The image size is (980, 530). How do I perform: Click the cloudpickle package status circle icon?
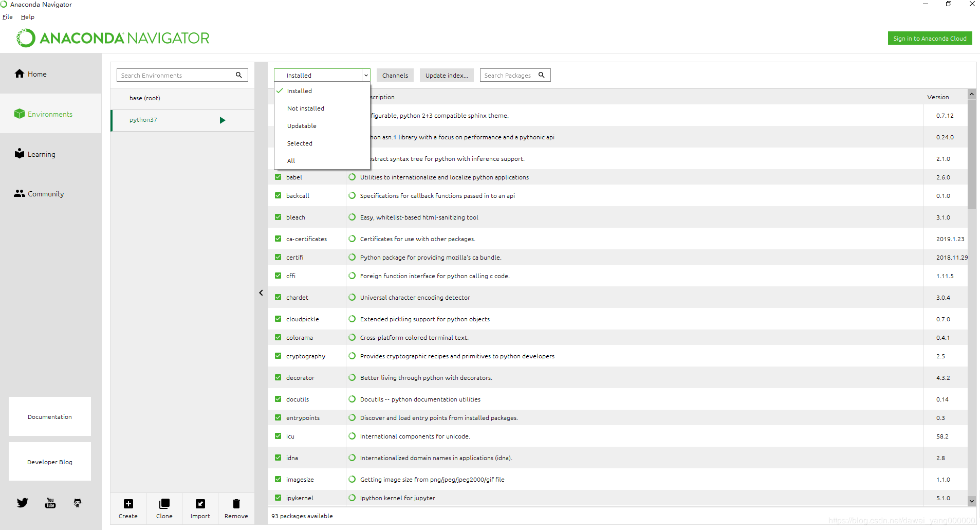tap(352, 319)
